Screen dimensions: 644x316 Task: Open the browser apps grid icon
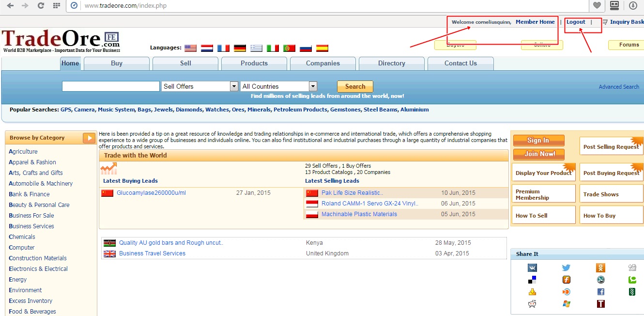57,6
